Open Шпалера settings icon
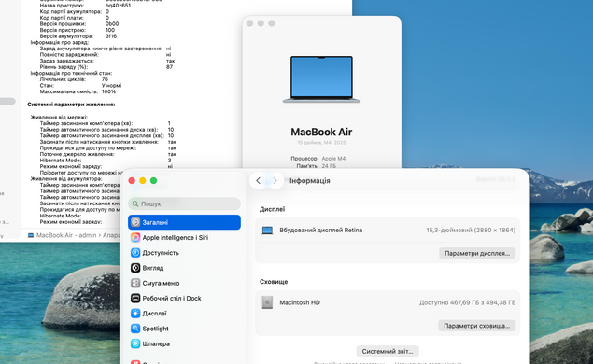 click(135, 343)
